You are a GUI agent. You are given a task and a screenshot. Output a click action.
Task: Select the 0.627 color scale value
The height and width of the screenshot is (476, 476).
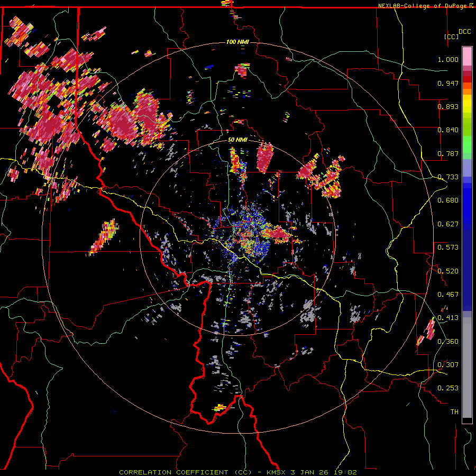click(448, 224)
